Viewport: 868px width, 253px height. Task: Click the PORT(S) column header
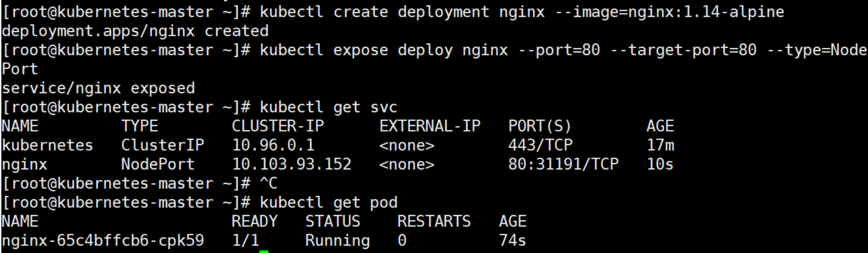click(x=540, y=126)
